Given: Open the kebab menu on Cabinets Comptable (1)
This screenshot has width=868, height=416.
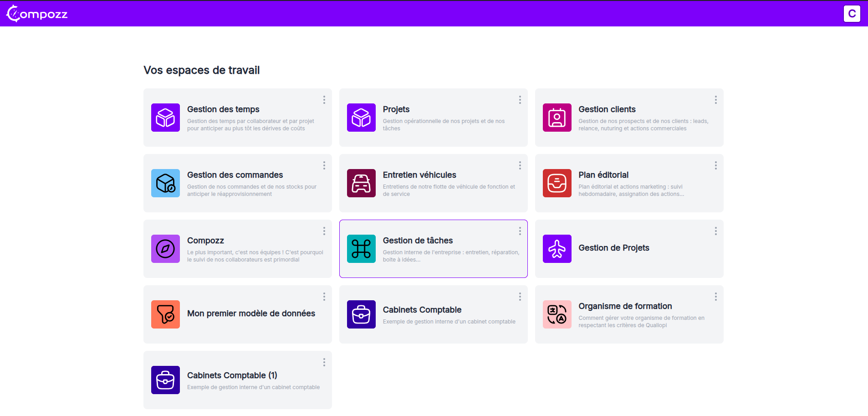Looking at the screenshot, I should 324,362.
